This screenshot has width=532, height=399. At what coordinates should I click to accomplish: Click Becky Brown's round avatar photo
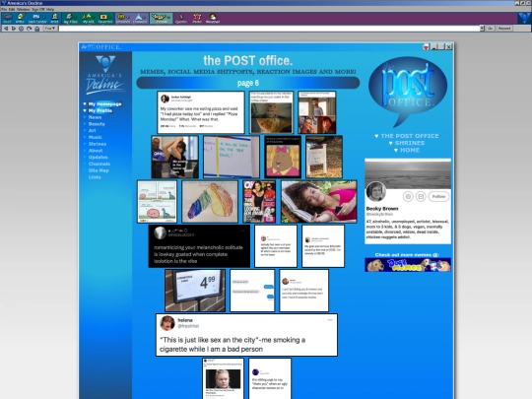(x=375, y=191)
